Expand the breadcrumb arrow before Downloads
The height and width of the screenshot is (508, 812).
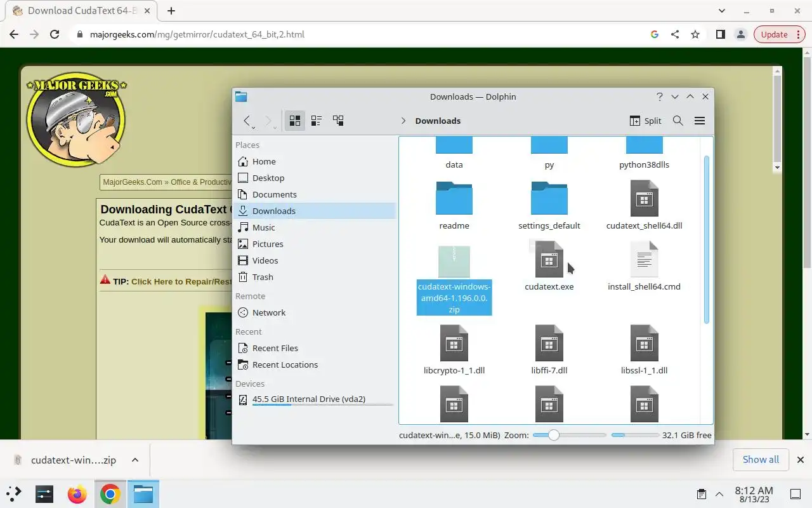tap(403, 121)
